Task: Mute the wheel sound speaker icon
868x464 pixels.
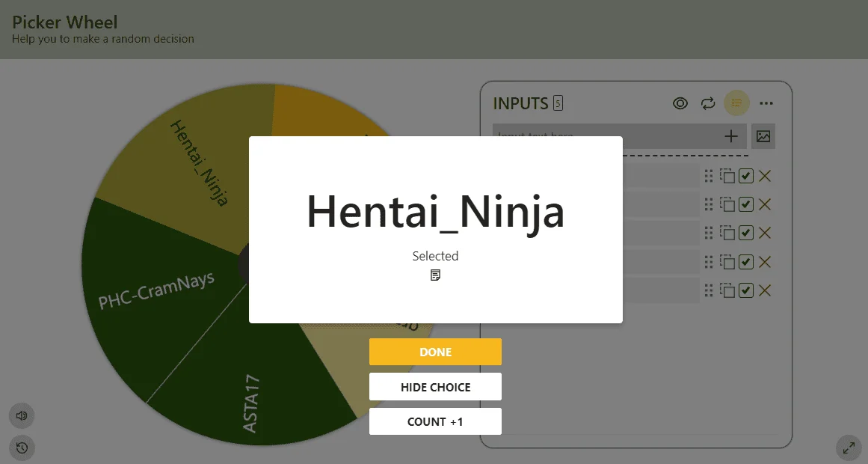Action: click(x=22, y=416)
